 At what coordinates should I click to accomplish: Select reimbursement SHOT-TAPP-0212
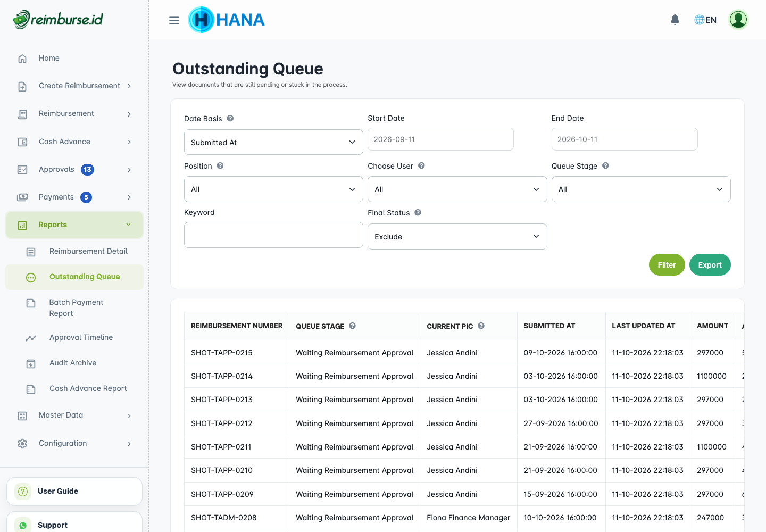point(222,423)
